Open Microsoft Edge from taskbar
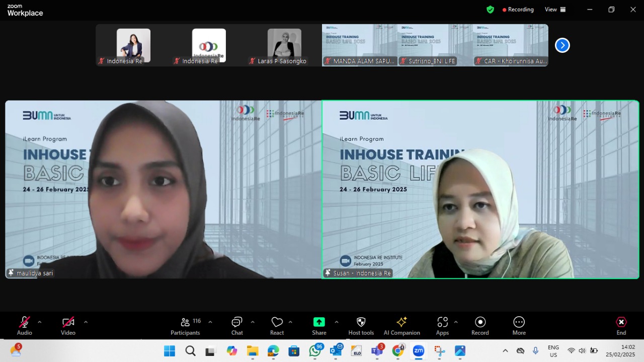 click(x=273, y=351)
